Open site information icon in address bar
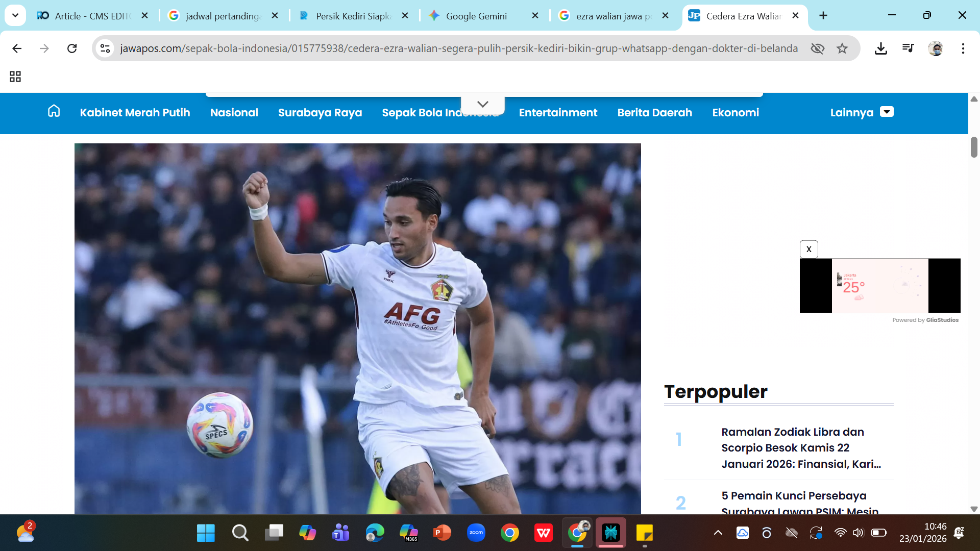 pyautogui.click(x=105, y=48)
